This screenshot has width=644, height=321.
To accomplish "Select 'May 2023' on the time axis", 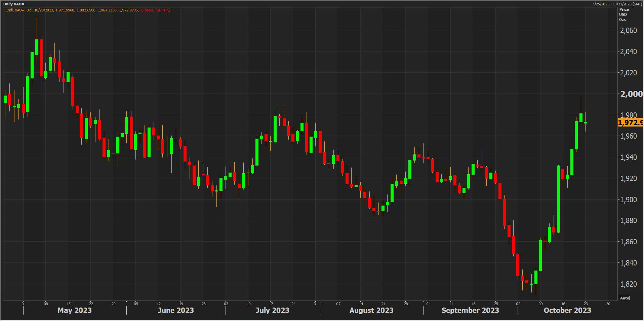I will point(75,310).
